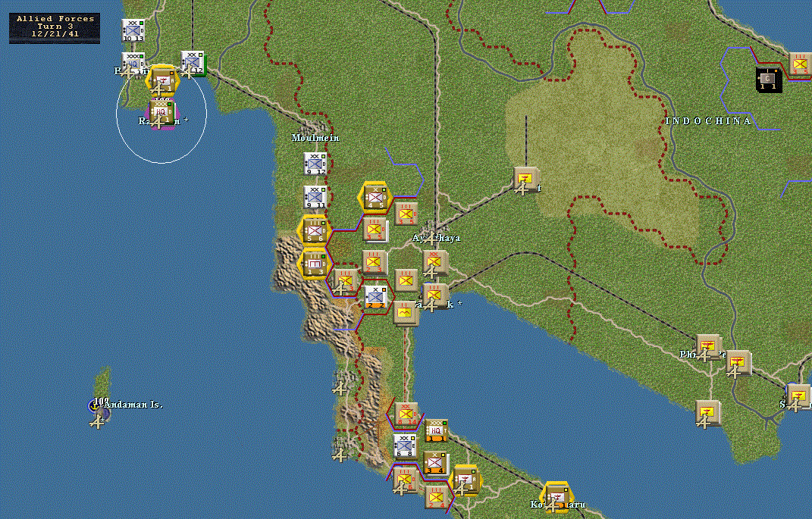Click the Moulmein city label
Viewport: 812px width, 519px height.
[315, 138]
